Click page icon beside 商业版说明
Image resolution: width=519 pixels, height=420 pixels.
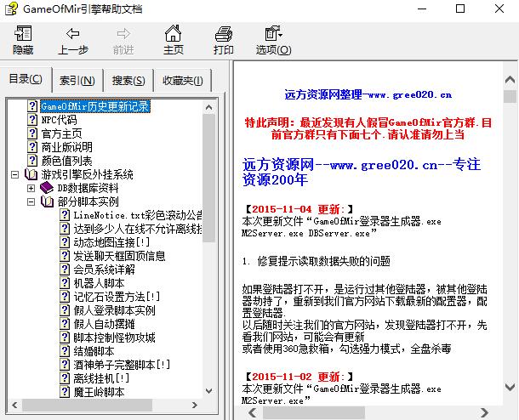(32, 147)
